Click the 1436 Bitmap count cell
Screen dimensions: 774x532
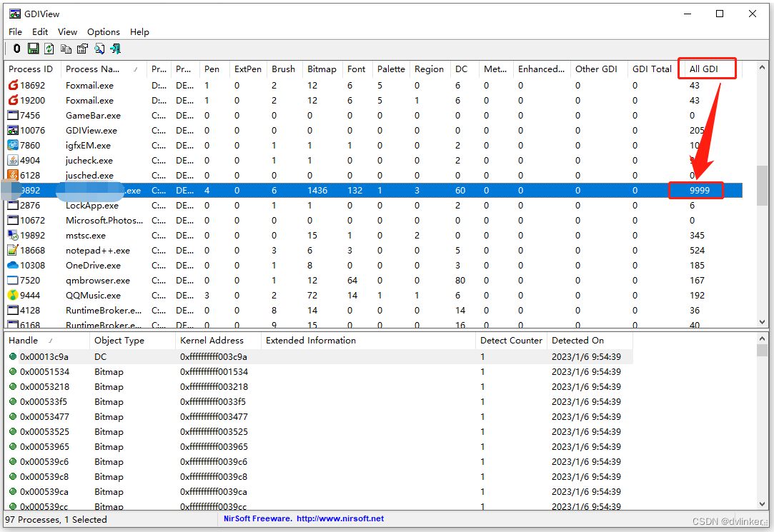point(317,191)
